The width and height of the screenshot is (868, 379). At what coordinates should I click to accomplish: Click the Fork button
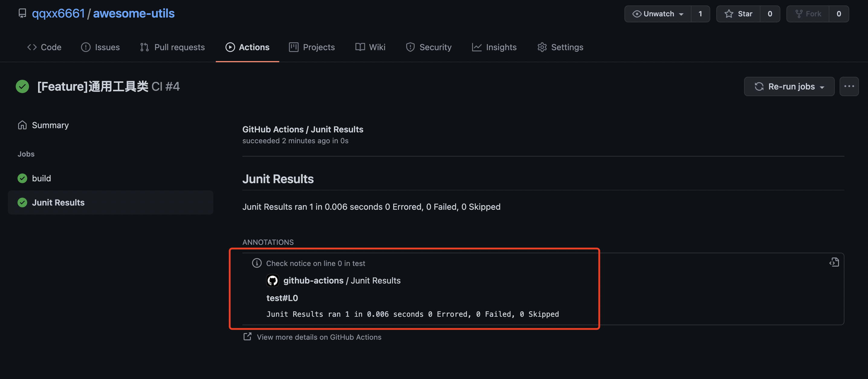808,14
